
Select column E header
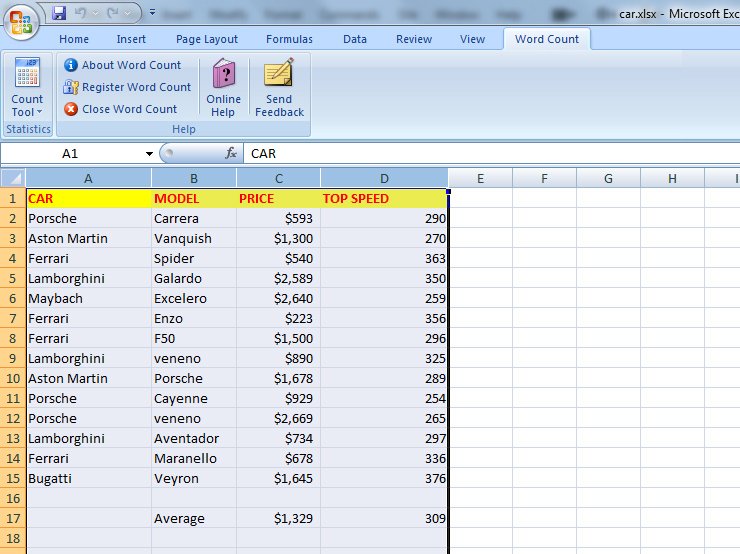(x=480, y=178)
